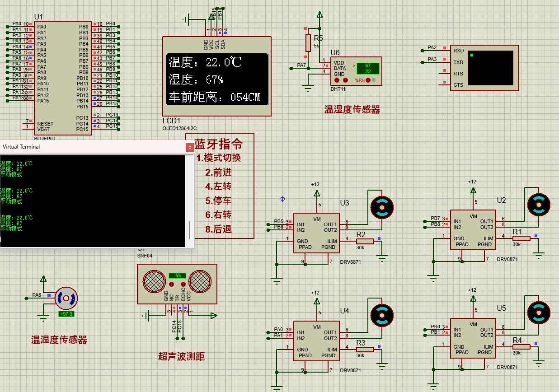Select the motor connected to U2 driver

tap(538, 205)
